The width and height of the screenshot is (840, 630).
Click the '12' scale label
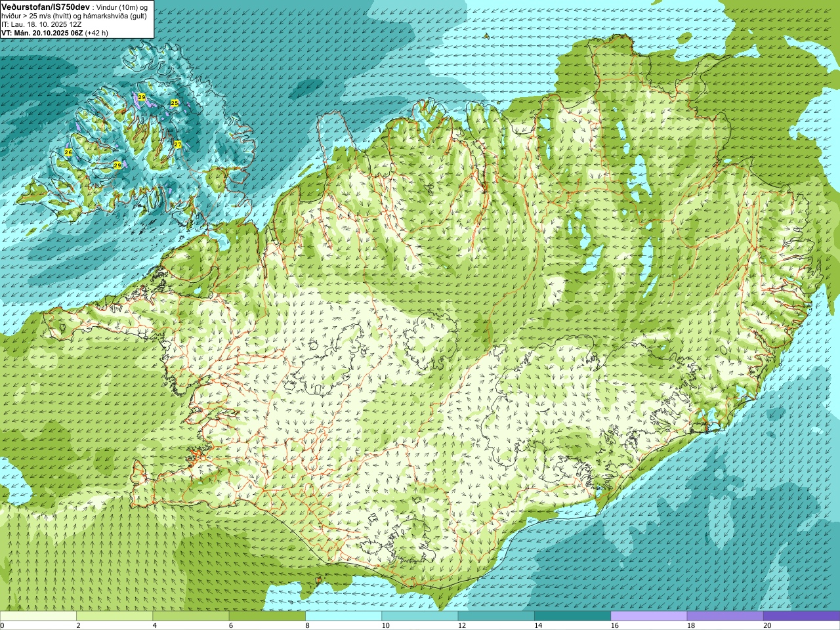click(462, 625)
